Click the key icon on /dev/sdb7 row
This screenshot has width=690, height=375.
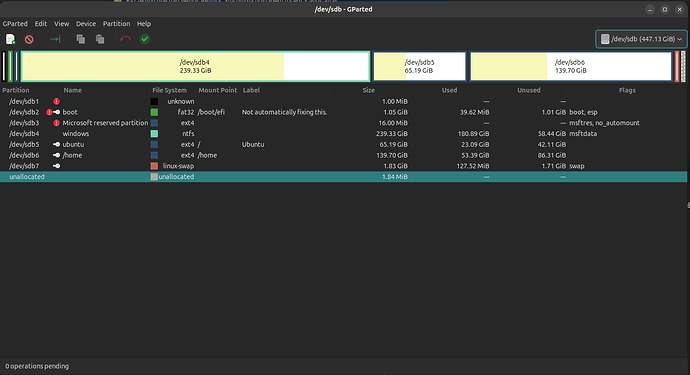pyautogui.click(x=56, y=166)
